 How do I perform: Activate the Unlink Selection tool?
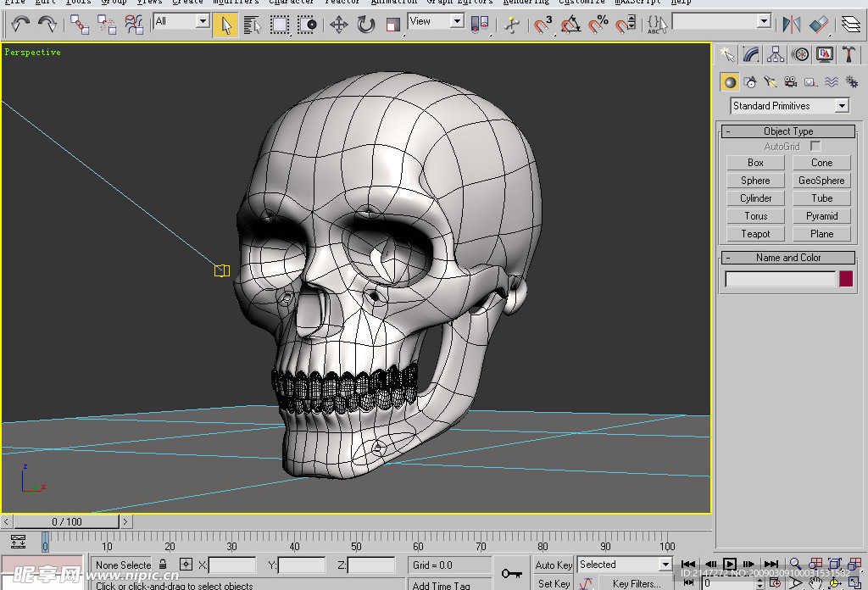point(106,25)
